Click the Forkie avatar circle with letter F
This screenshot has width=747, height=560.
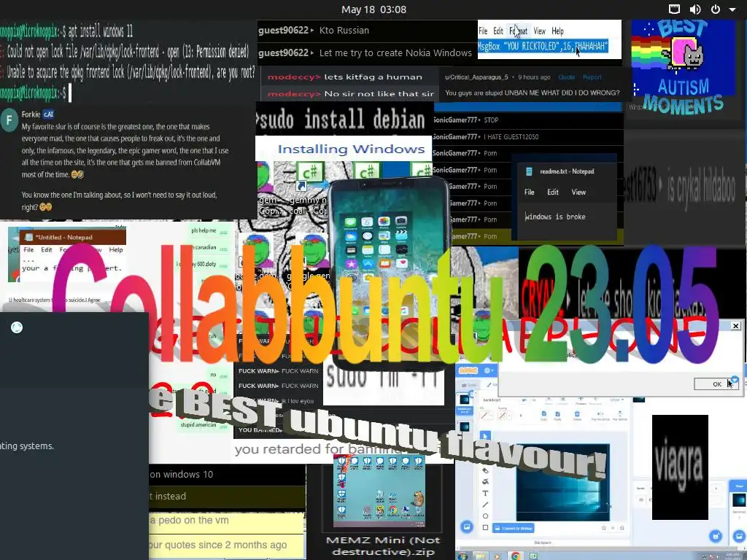[x=9, y=120]
